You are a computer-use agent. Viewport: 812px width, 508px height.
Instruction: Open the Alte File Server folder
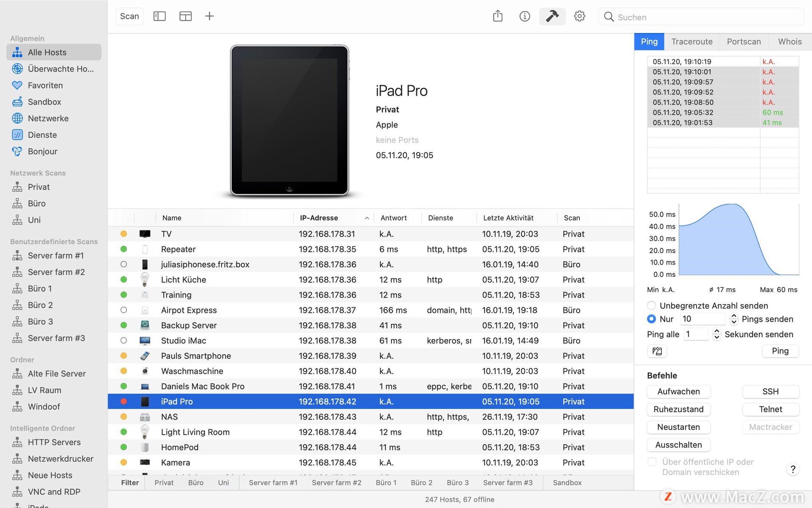click(x=54, y=373)
